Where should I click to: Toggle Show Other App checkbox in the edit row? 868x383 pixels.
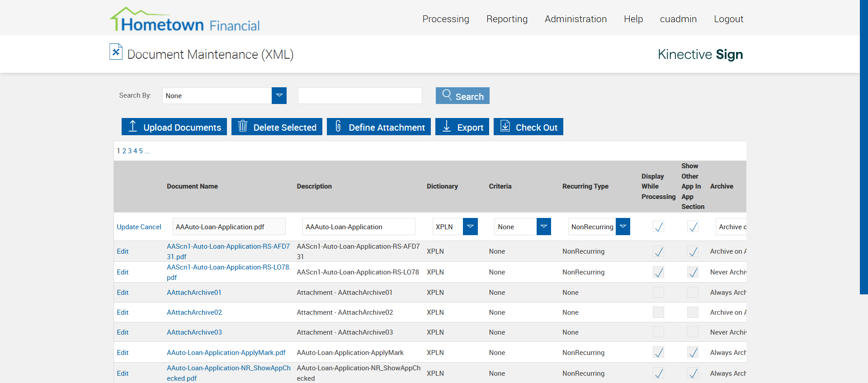[x=693, y=227]
